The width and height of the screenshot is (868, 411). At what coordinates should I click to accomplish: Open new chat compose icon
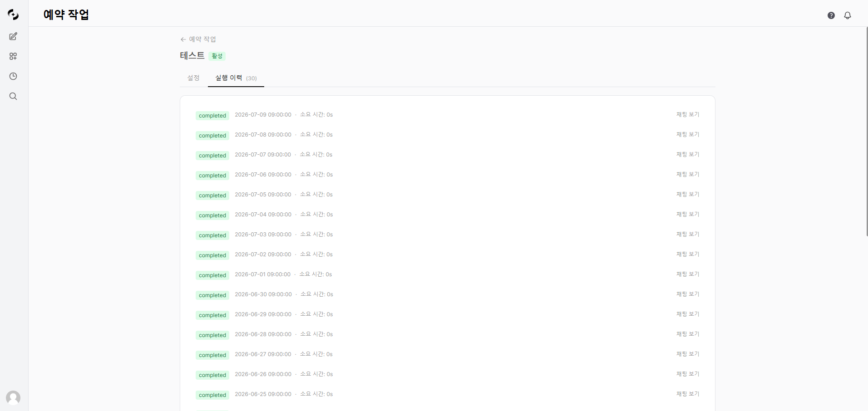tap(13, 36)
